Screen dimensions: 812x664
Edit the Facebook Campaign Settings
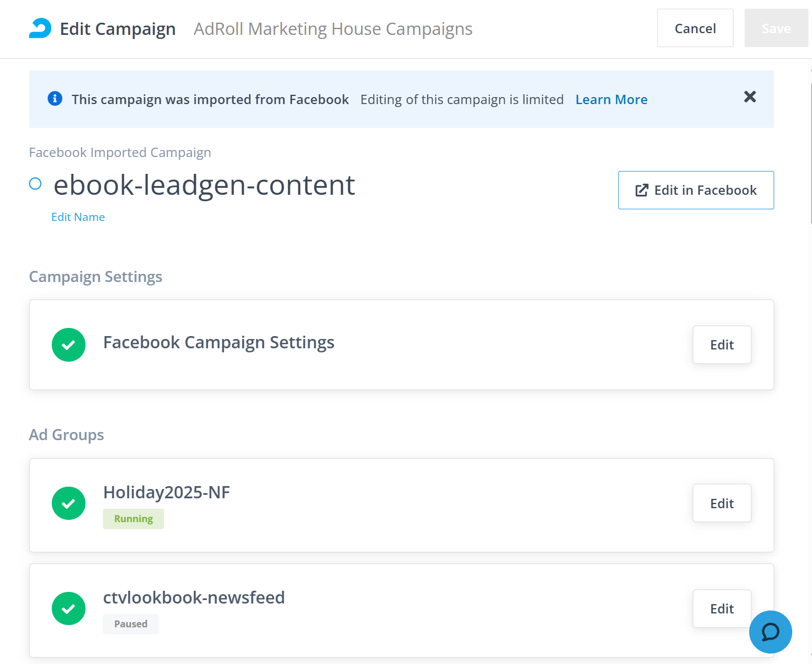(722, 345)
